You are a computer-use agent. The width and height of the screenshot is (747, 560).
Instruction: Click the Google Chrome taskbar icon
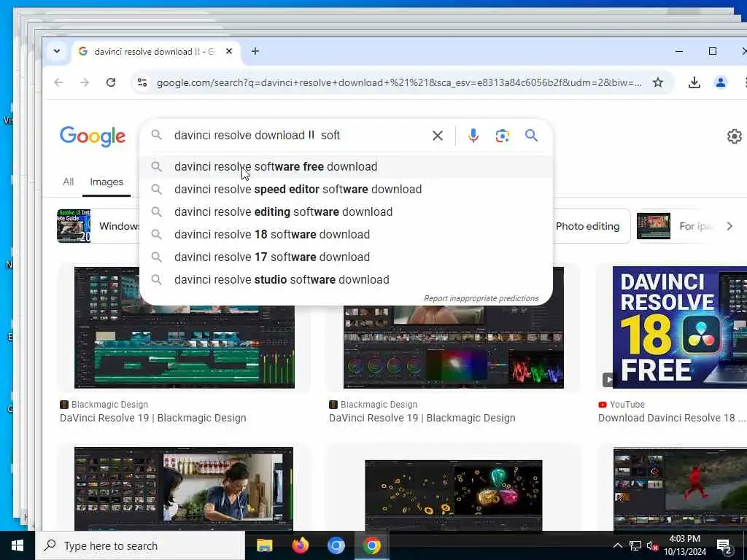click(371, 545)
